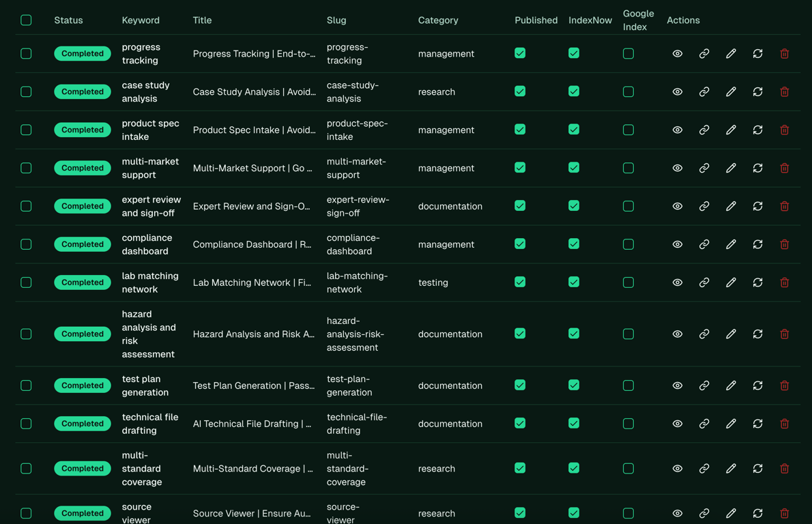Delete the progress tracking entry
Screen dimensions: 812x524
pyautogui.click(x=785, y=54)
